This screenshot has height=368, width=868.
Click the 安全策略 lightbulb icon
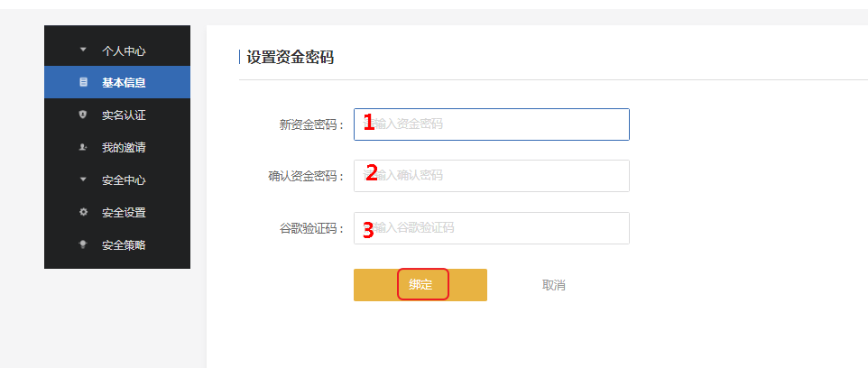click(x=84, y=244)
